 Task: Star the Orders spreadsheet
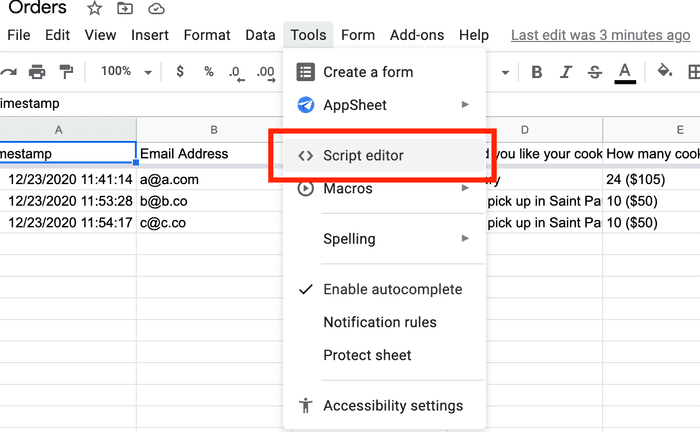coord(94,9)
